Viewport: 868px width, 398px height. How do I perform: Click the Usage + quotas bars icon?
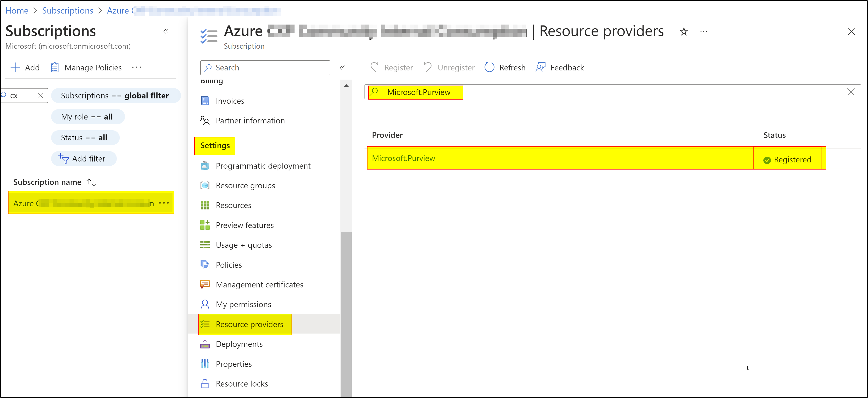205,245
